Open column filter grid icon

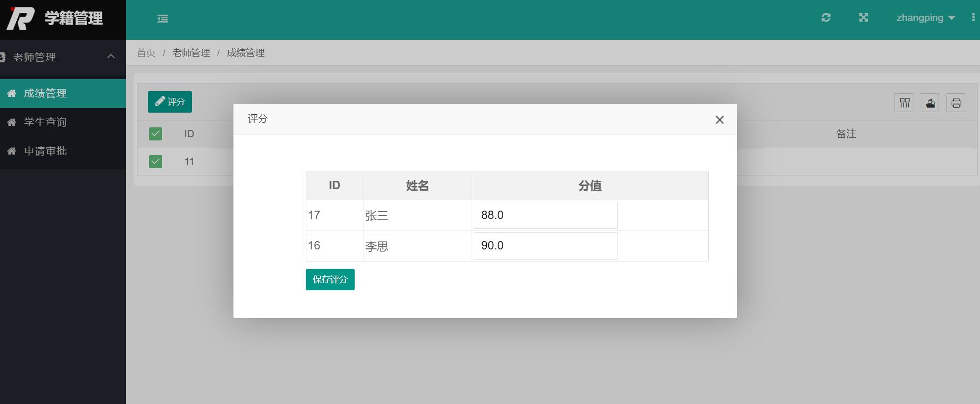(904, 103)
